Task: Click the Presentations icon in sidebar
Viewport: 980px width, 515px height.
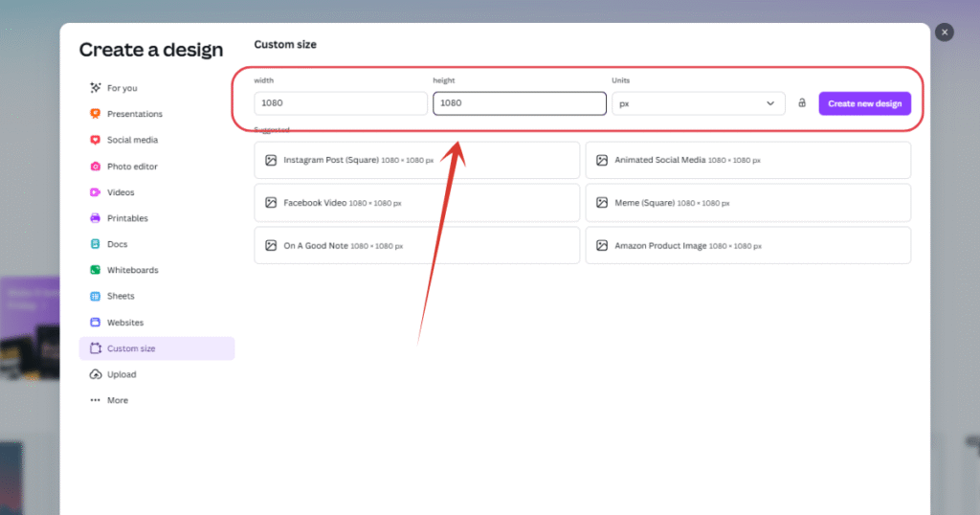Action: (95, 114)
